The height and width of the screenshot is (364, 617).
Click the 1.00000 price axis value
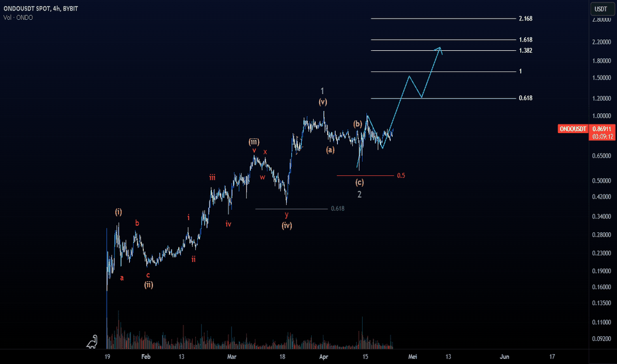[601, 116]
